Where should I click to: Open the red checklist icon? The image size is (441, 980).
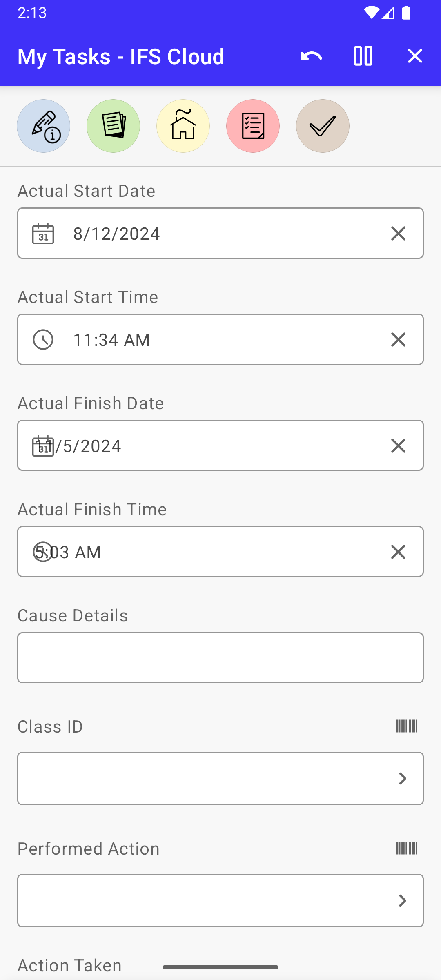click(253, 126)
